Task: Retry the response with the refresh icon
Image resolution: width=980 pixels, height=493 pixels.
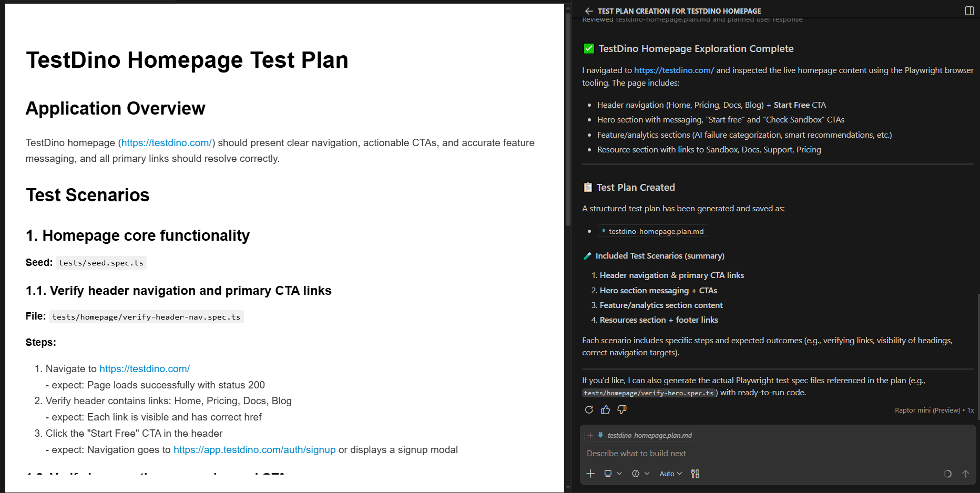Action: [x=589, y=410]
